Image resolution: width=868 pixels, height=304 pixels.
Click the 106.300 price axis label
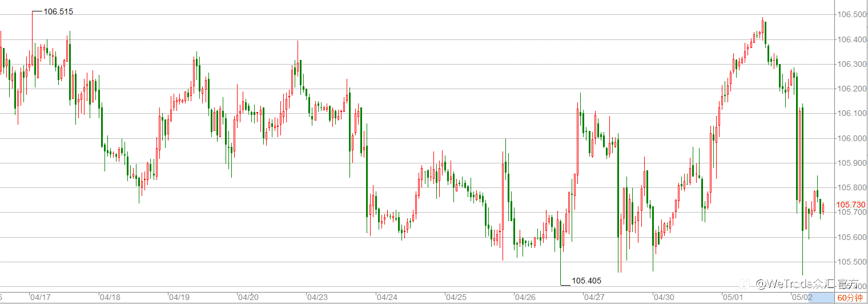pyautogui.click(x=851, y=64)
